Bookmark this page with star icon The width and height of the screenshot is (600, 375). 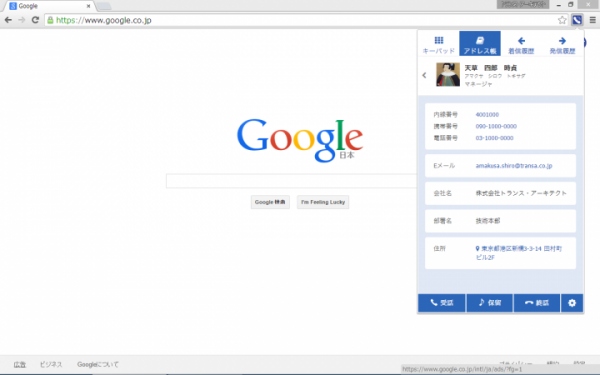point(562,20)
